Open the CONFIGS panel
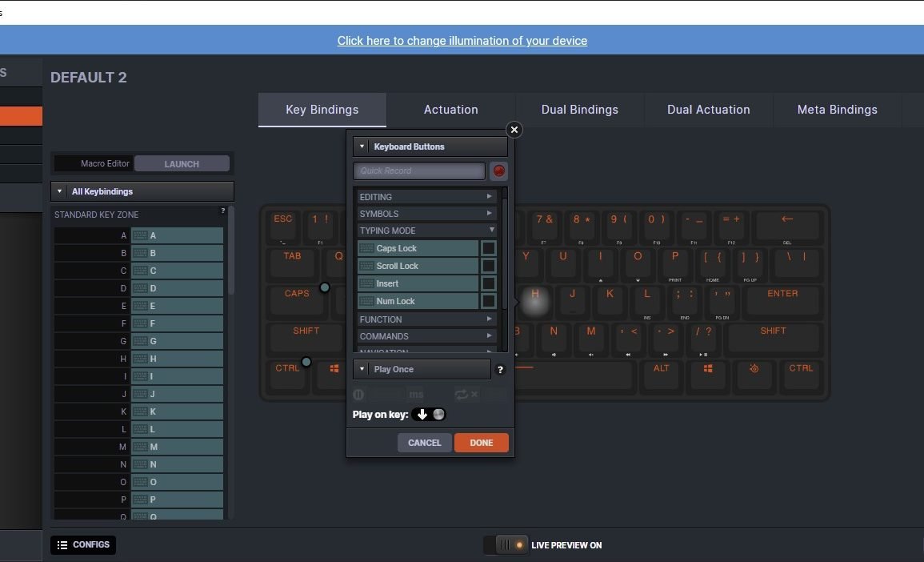The height and width of the screenshot is (562, 924). pos(83,545)
